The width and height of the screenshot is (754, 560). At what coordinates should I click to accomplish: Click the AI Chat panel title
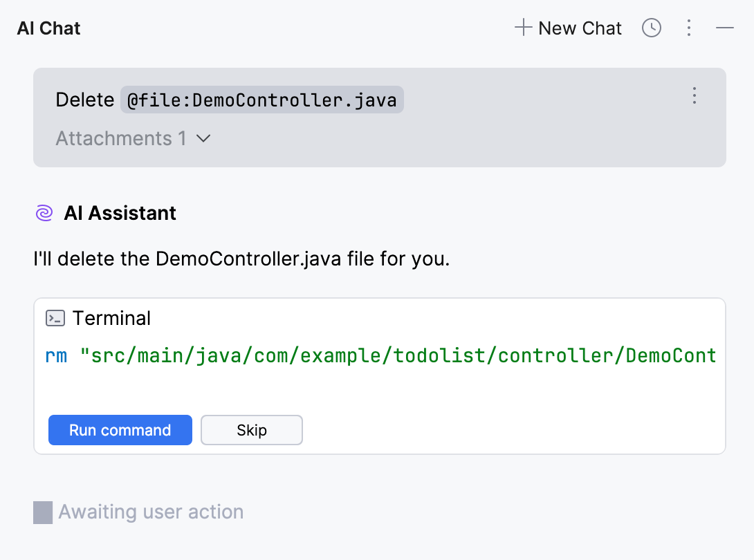[48, 28]
